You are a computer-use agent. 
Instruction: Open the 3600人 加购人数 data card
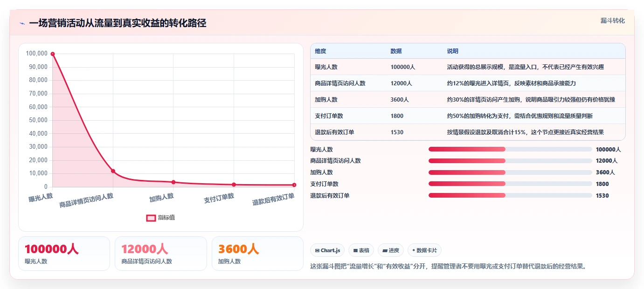[x=257, y=254]
